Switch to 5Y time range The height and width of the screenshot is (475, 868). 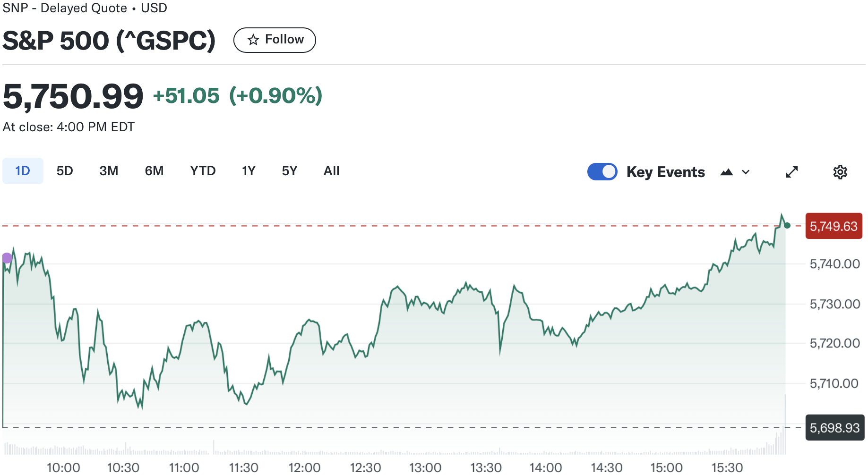(x=290, y=171)
